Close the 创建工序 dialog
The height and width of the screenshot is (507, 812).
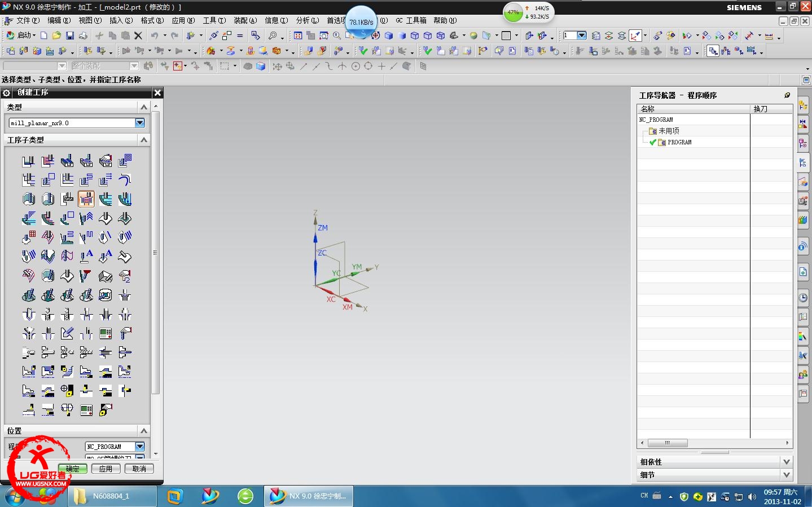coord(157,92)
